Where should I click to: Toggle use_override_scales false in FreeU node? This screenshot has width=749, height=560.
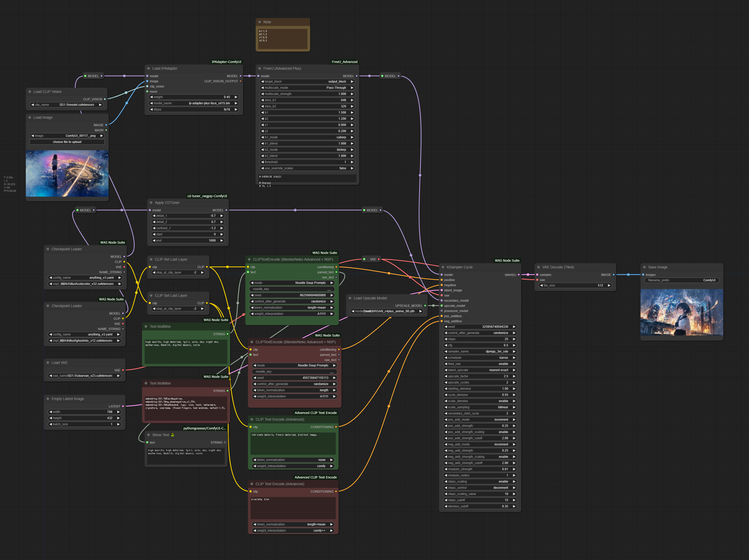pos(307,168)
